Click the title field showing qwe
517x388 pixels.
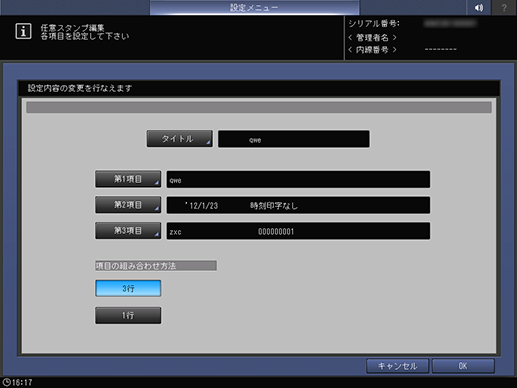pos(294,139)
